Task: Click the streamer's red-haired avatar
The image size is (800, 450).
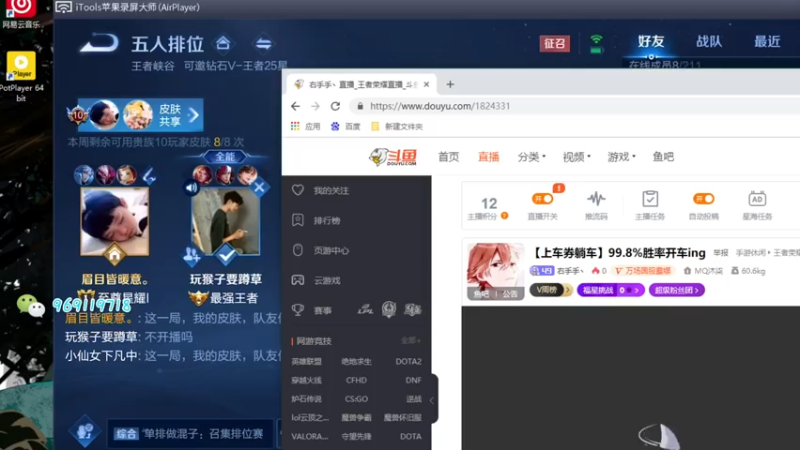Action: pos(495,271)
